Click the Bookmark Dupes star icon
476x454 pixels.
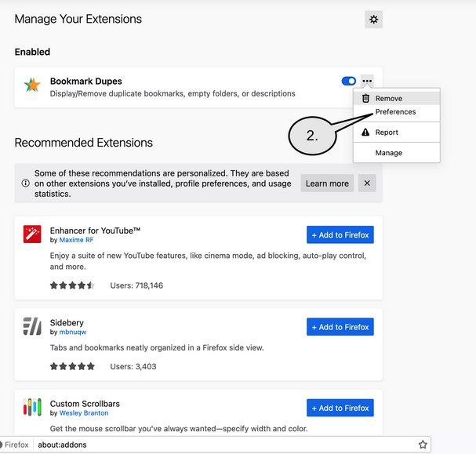(x=32, y=85)
